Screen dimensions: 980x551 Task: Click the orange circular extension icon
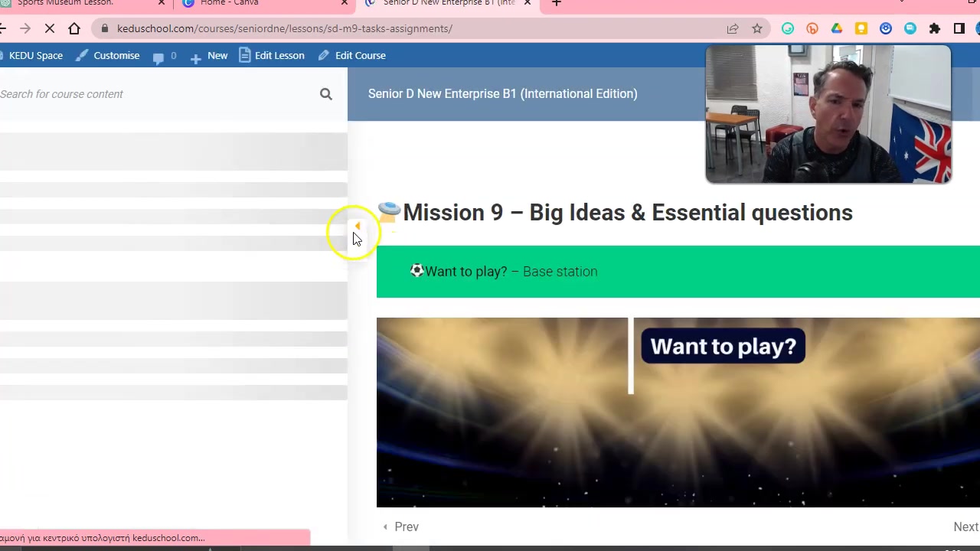pyautogui.click(x=812, y=28)
